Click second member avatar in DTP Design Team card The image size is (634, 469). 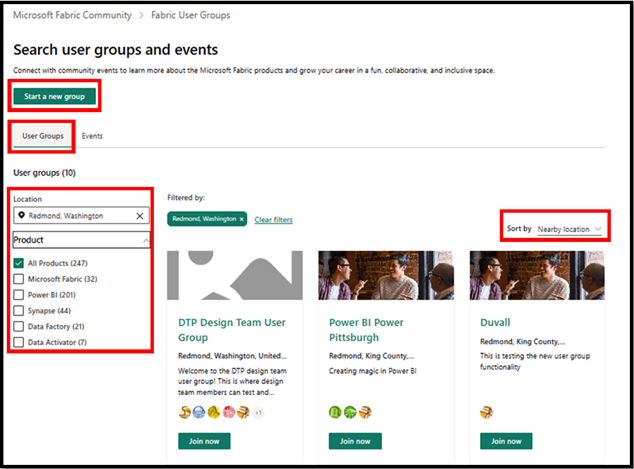coord(199,412)
